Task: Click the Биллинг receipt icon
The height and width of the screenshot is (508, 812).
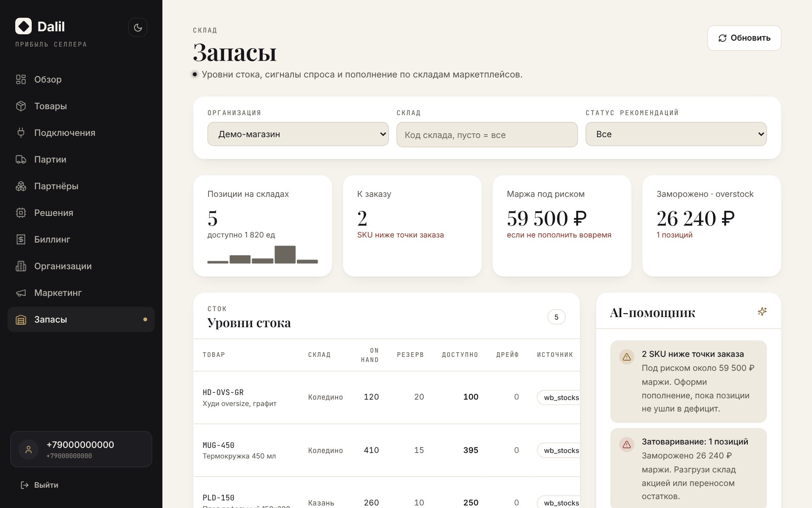Action: (x=21, y=239)
